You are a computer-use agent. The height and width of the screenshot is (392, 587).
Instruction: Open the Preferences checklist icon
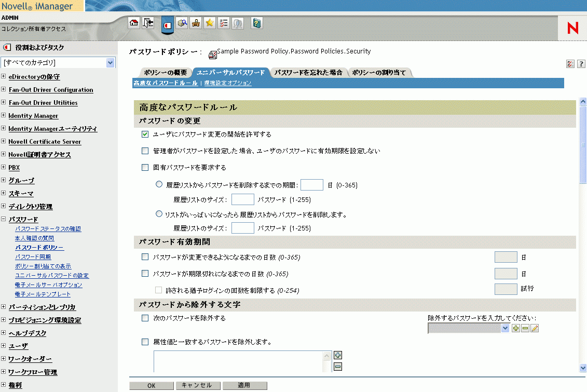(224, 23)
